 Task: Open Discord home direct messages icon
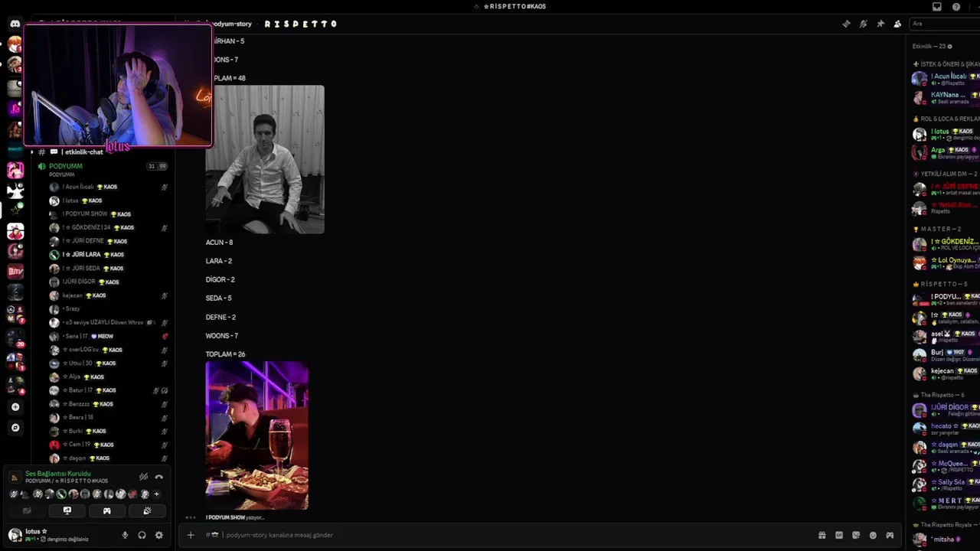[x=15, y=24]
